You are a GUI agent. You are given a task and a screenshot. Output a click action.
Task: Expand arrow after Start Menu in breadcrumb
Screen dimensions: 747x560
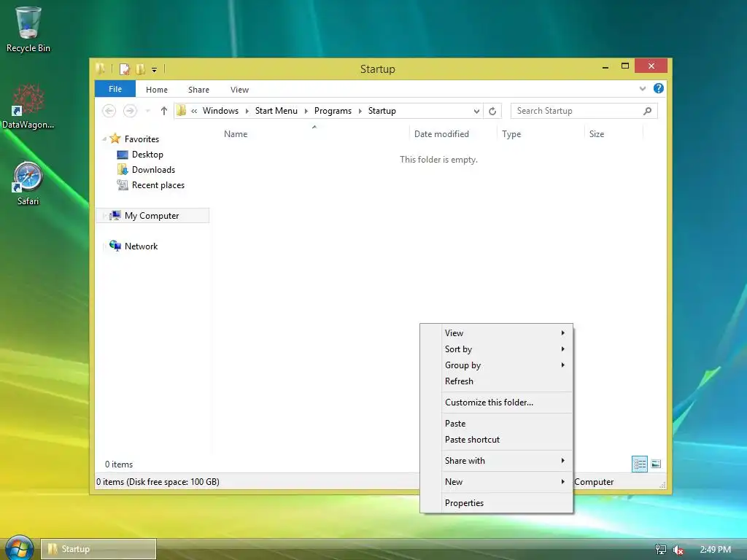coord(306,111)
